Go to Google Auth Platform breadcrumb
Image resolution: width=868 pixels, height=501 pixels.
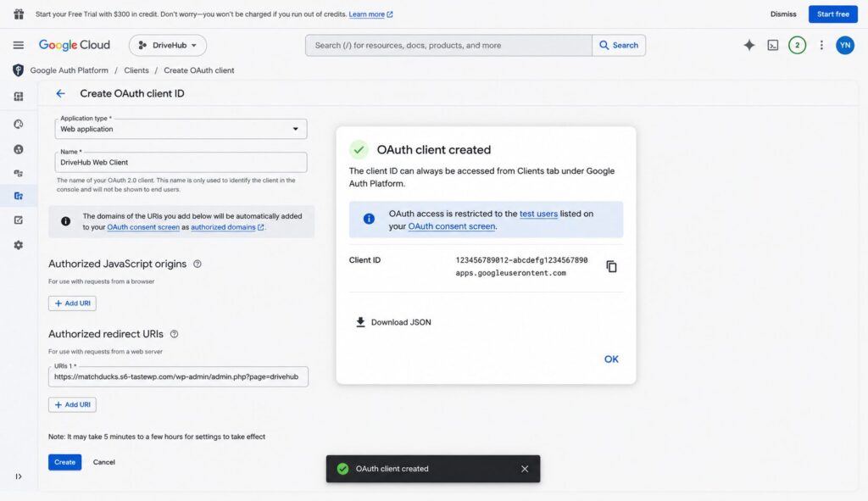point(70,70)
